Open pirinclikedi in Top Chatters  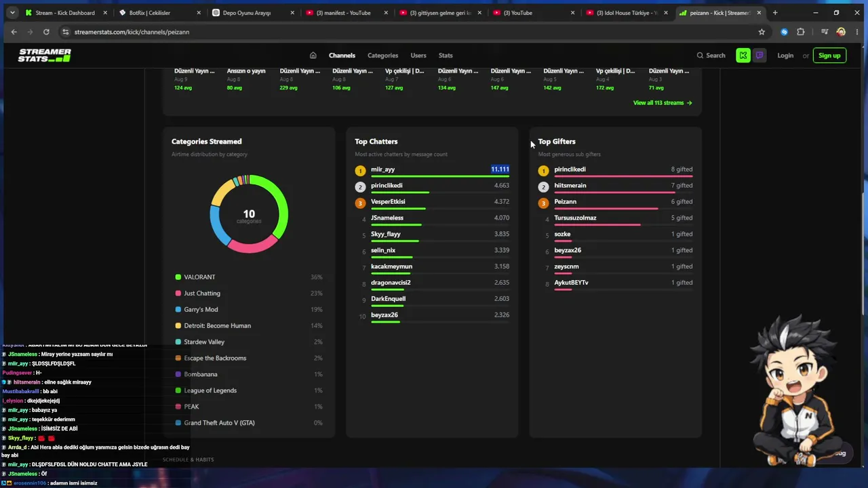pos(387,186)
